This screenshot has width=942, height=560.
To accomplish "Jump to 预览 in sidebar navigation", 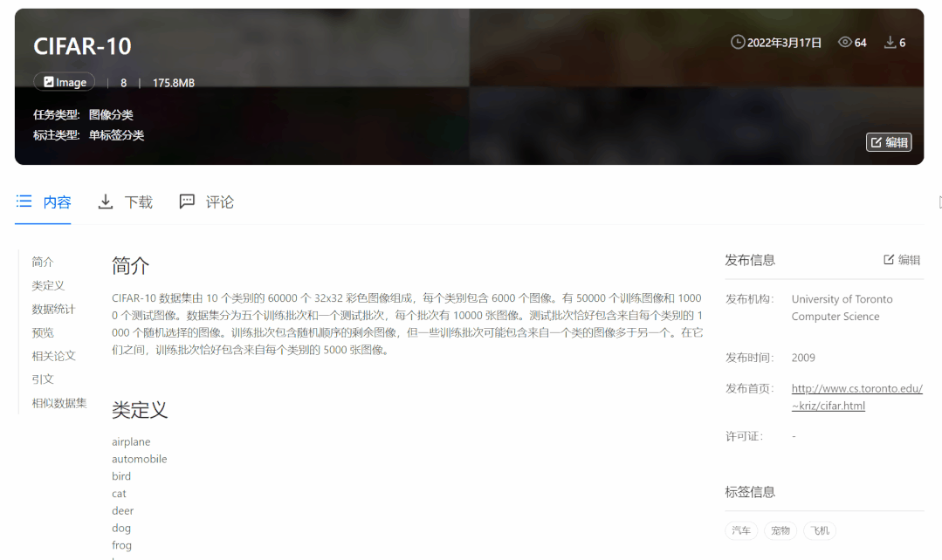I will point(43,332).
